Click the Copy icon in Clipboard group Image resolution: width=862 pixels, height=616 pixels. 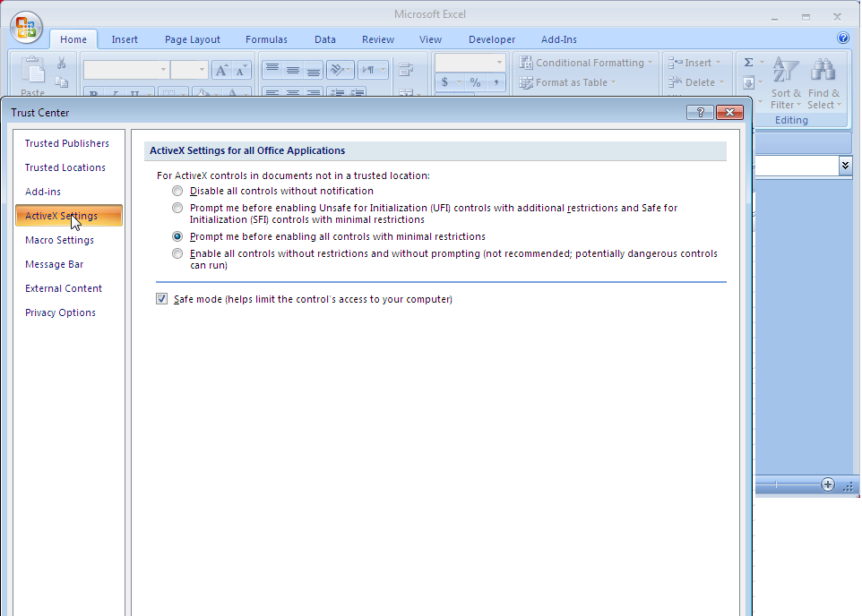tap(61, 81)
